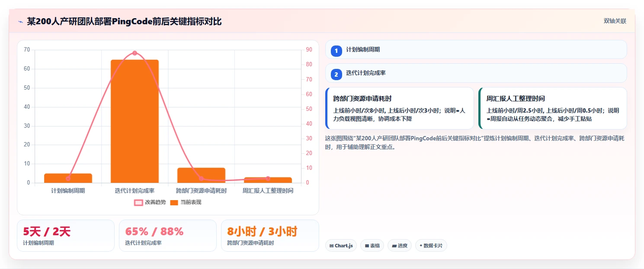Click the tall 迭代计划完成率 orange bar

[x=135, y=121]
